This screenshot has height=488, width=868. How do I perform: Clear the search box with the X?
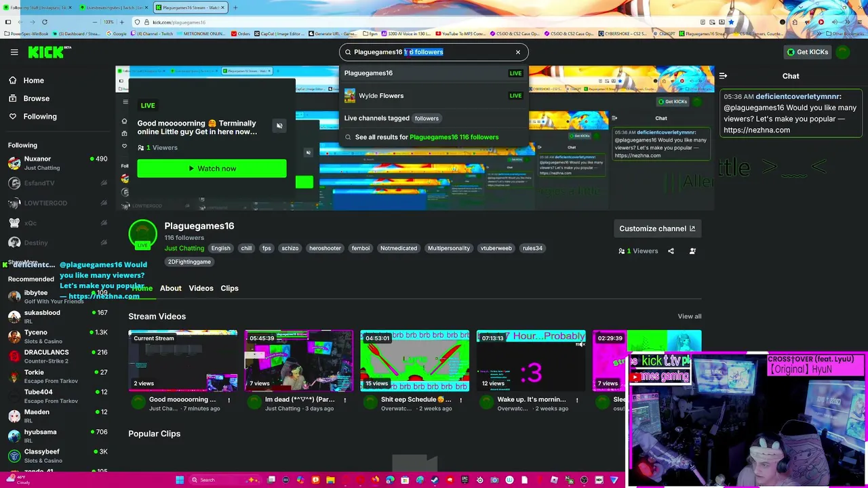coord(518,52)
